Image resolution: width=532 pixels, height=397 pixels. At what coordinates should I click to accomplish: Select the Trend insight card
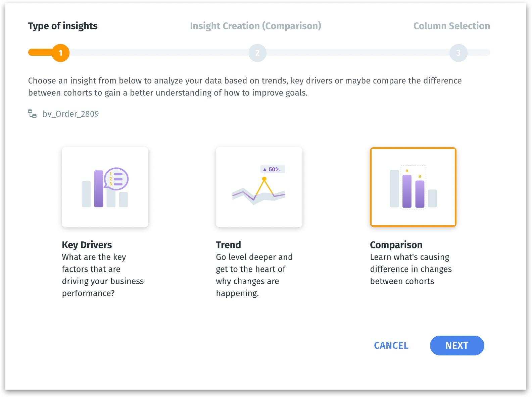click(259, 187)
